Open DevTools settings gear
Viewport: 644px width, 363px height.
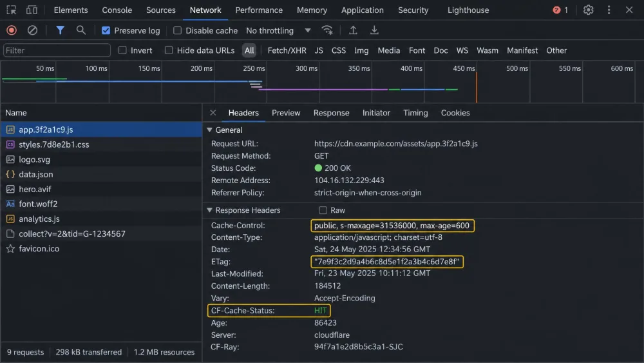point(588,10)
